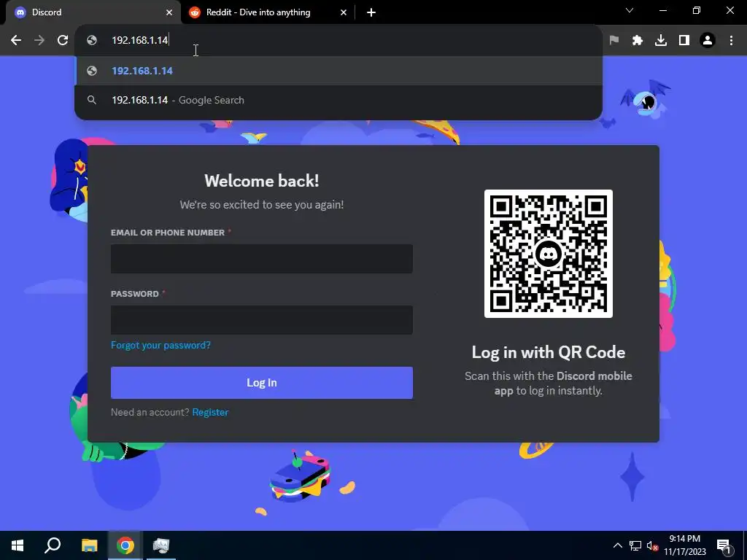Switch to the Discord tab
This screenshot has height=560, width=747.
[93, 12]
